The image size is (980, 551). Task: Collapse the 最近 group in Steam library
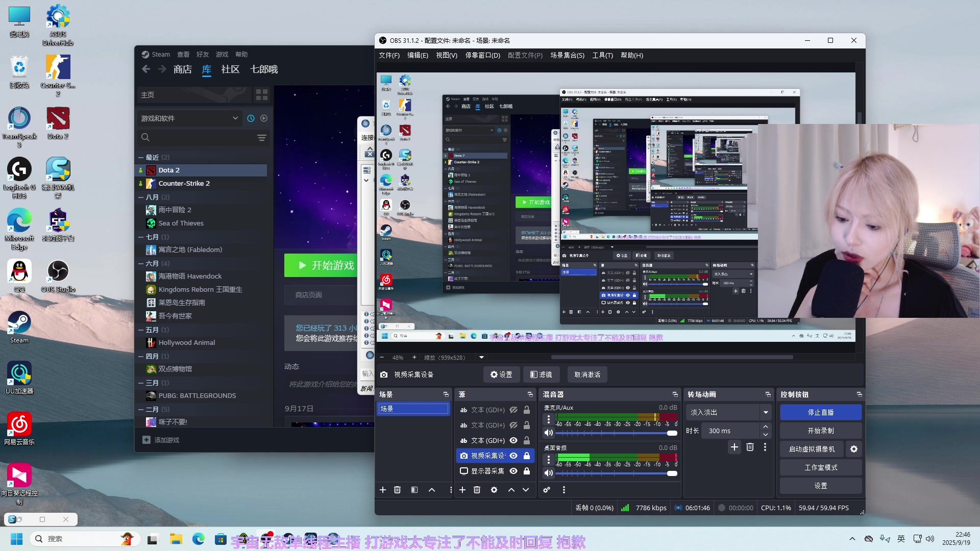click(141, 157)
